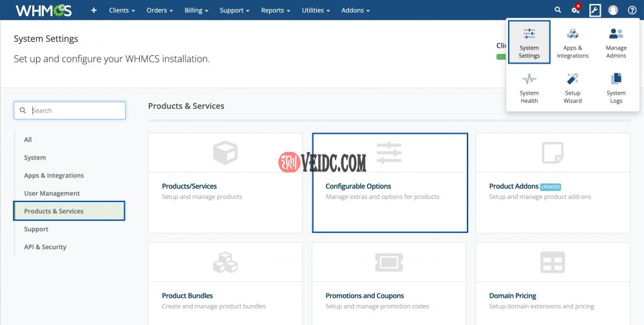Image resolution: width=644 pixels, height=325 pixels.
Task: Click the plus quick-add icon
Action: [94, 10]
